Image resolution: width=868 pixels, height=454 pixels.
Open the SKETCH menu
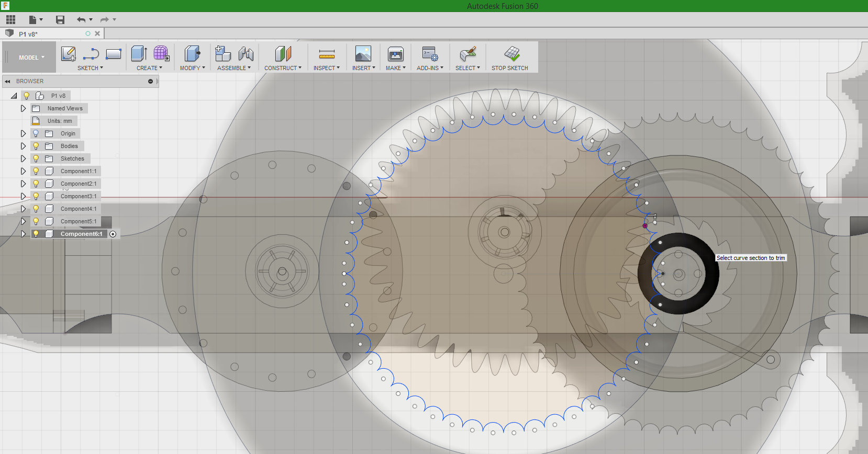point(90,68)
